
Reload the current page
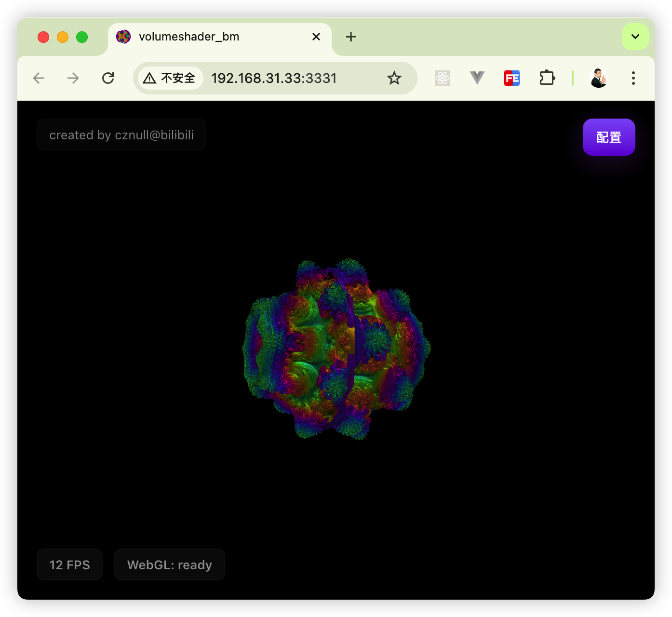(x=108, y=78)
